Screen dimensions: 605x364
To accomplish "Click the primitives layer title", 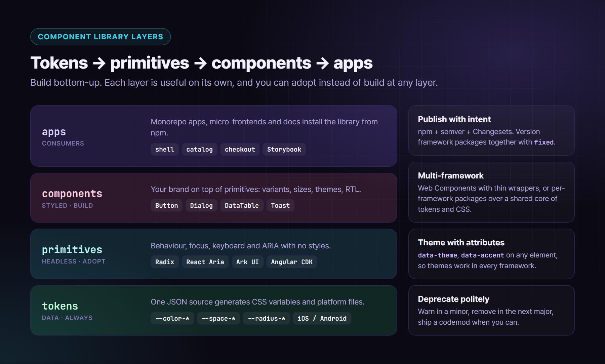I will 72,250.
